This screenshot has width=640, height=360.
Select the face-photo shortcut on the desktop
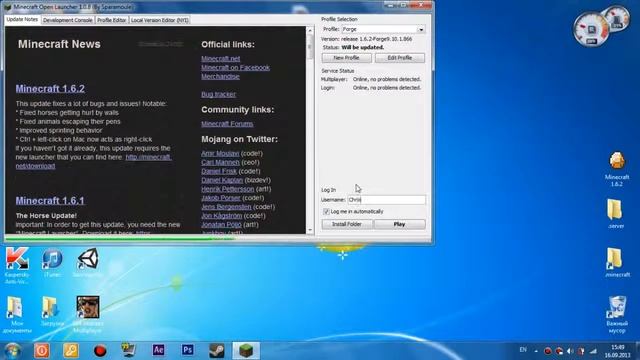(88, 307)
